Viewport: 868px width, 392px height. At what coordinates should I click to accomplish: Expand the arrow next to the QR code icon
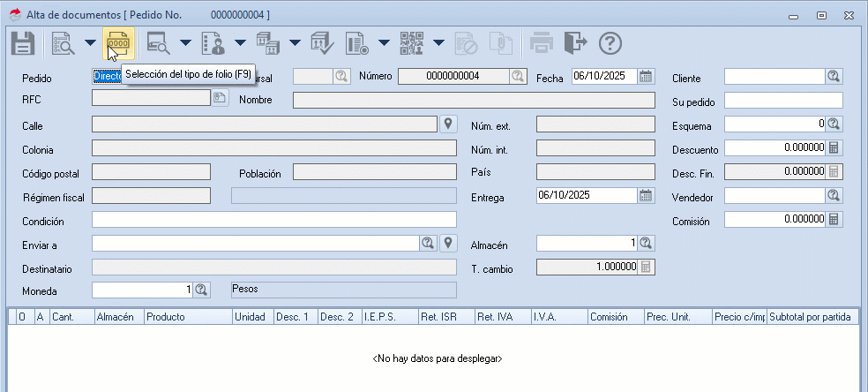click(x=438, y=42)
